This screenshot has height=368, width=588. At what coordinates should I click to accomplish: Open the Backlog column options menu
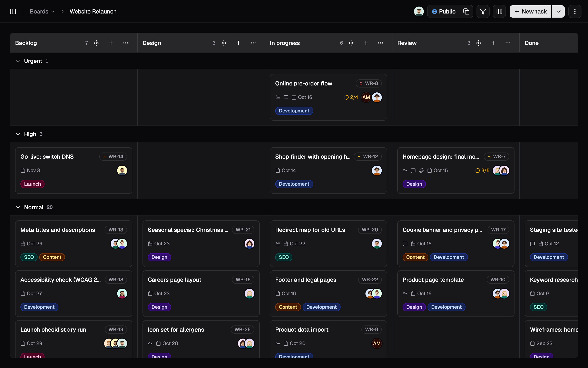(126, 43)
